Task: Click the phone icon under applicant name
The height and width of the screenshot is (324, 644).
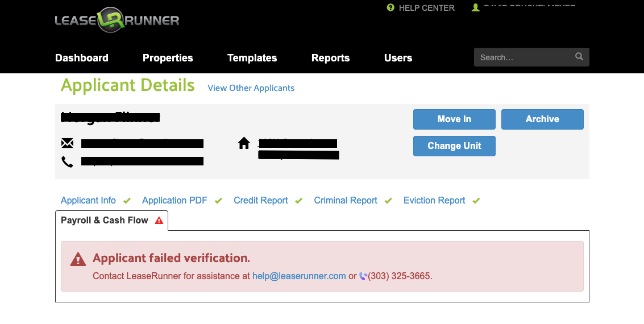Action: click(67, 162)
